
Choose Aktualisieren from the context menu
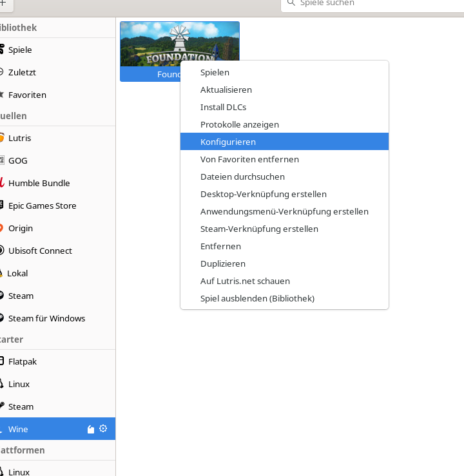click(284, 90)
